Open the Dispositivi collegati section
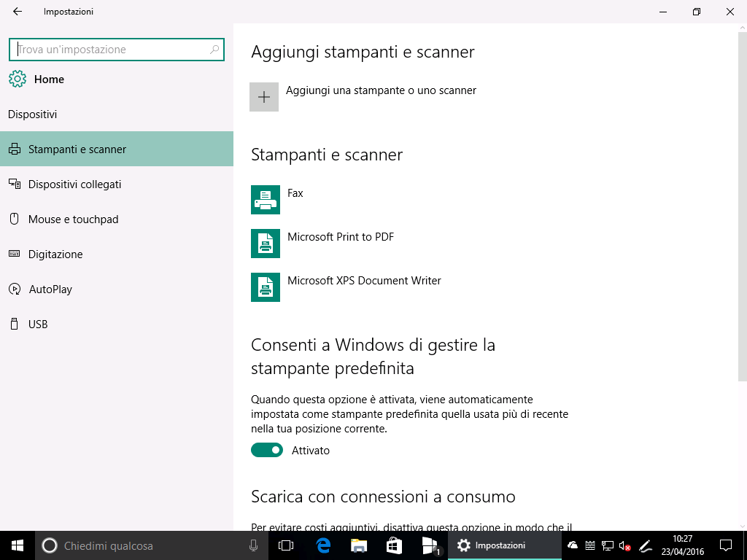747x560 pixels. coord(117,184)
